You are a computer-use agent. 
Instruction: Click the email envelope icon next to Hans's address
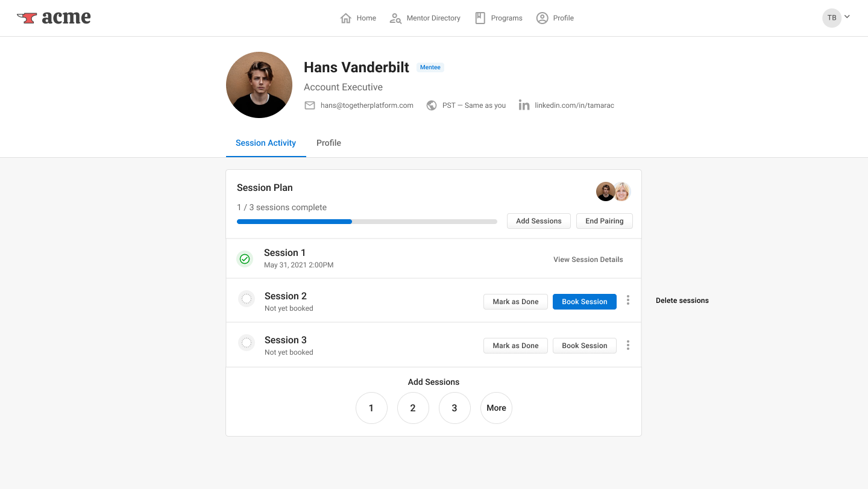pos(309,105)
